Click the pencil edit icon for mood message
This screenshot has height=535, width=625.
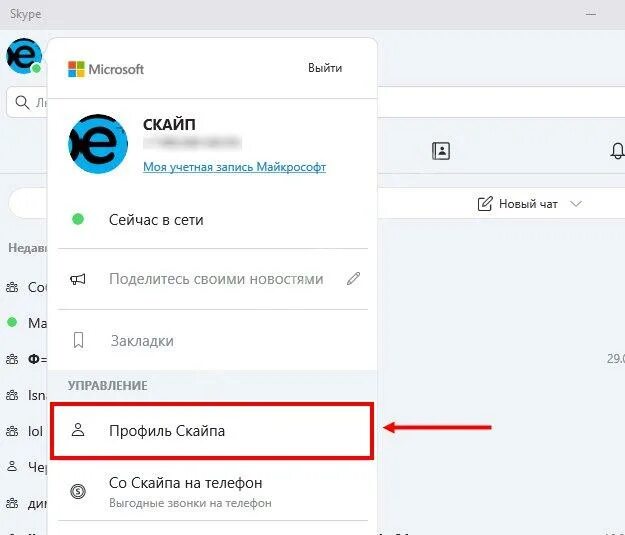click(353, 279)
